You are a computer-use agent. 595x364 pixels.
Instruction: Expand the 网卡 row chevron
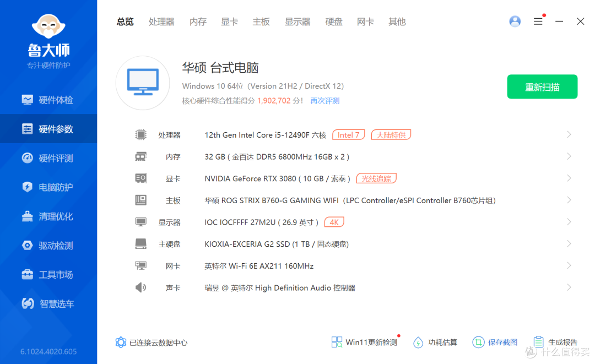point(569,265)
